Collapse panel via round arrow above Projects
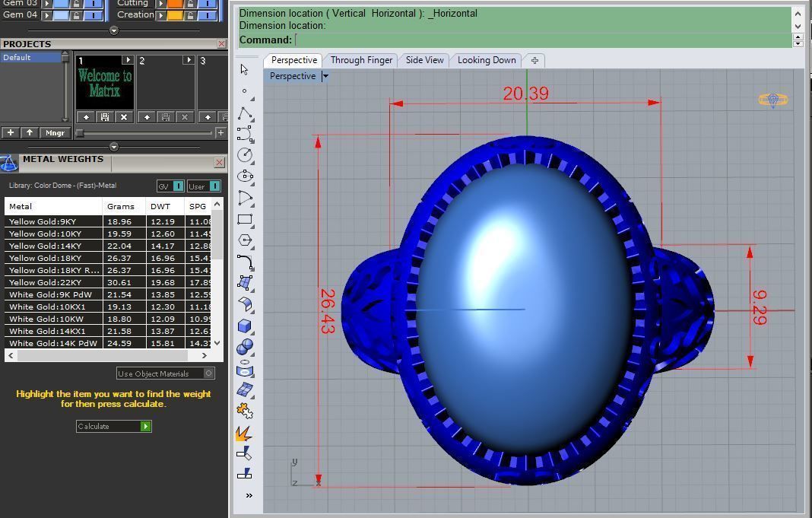Screen dimensions: 812x518 point(114,30)
